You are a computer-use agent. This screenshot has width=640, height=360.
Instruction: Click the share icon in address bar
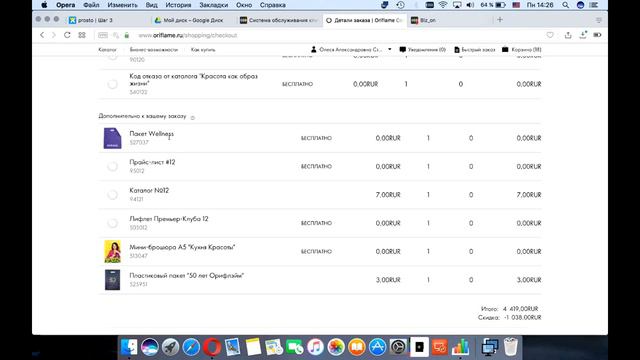pos(568,35)
